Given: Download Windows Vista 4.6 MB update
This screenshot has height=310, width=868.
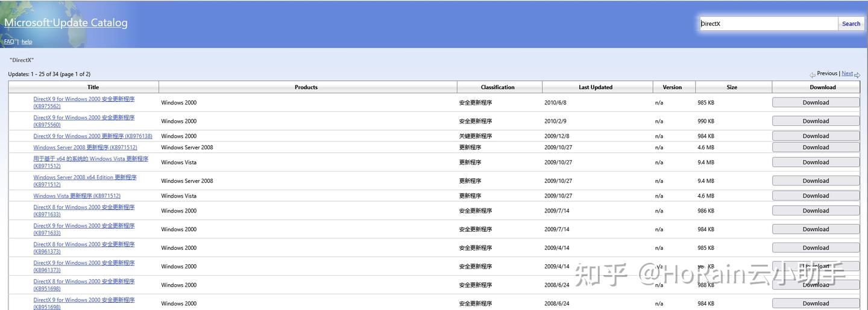Looking at the screenshot, I should tap(816, 196).
